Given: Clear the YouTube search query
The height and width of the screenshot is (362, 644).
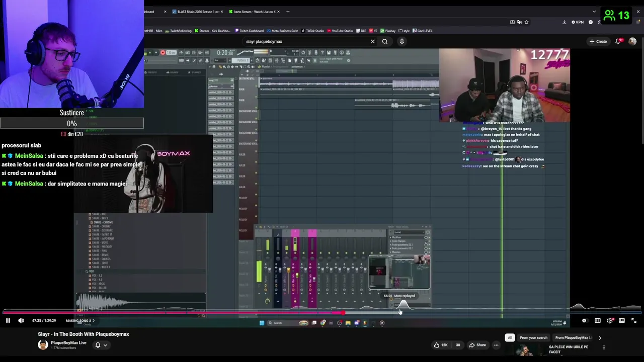Looking at the screenshot, I should point(373,42).
